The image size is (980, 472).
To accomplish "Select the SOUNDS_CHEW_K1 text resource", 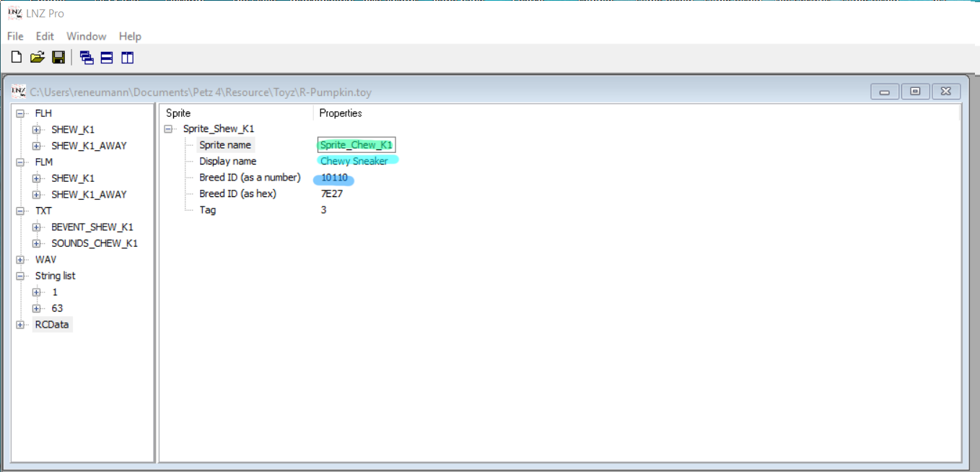I will coord(95,243).
